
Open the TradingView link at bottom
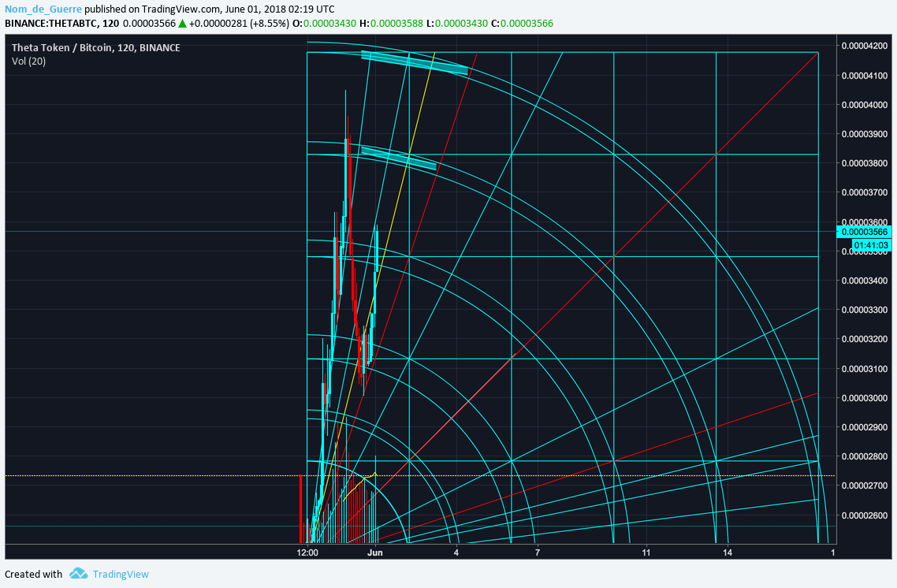(x=121, y=575)
